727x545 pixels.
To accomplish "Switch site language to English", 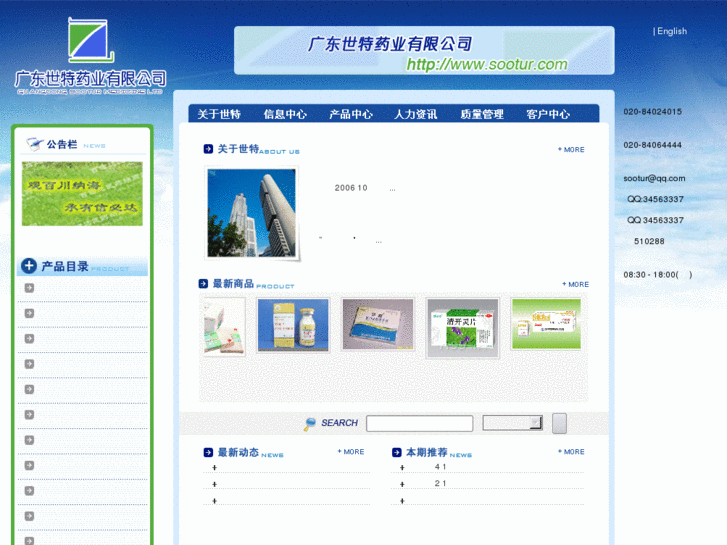I will coord(672,31).
